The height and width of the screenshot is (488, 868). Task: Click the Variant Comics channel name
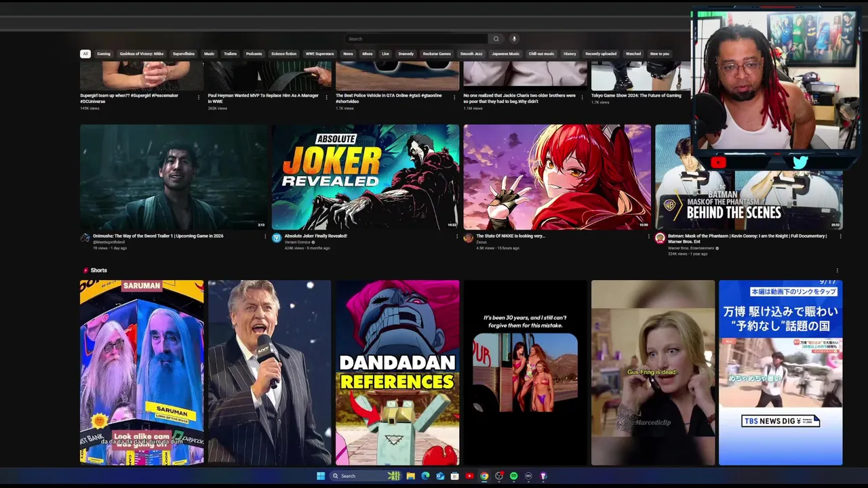point(298,242)
